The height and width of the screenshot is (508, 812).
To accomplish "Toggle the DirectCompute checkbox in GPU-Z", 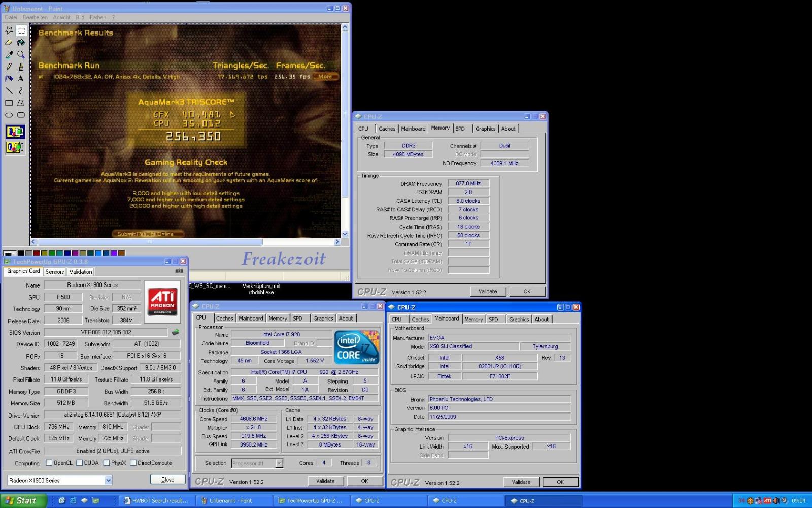I will [133, 463].
